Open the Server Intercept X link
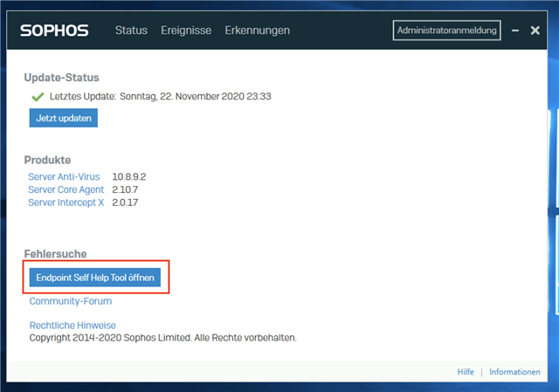Image resolution: width=559 pixels, height=392 pixels. 66,203
